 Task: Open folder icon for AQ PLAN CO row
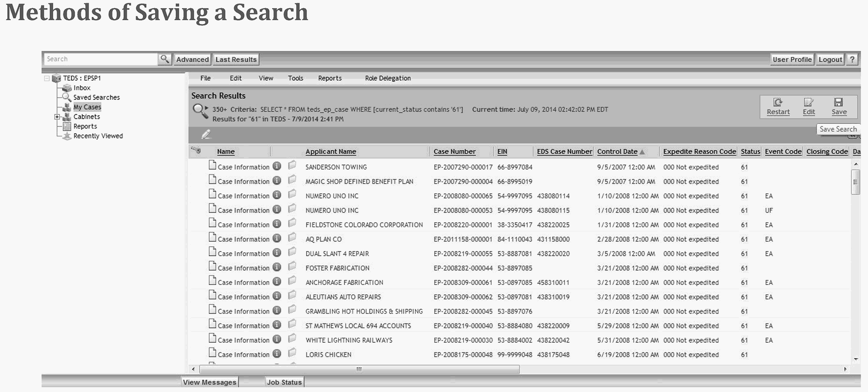tap(292, 238)
